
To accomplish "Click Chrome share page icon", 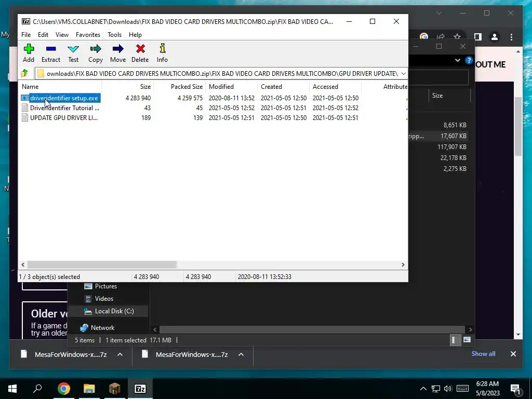I will tap(441, 37).
